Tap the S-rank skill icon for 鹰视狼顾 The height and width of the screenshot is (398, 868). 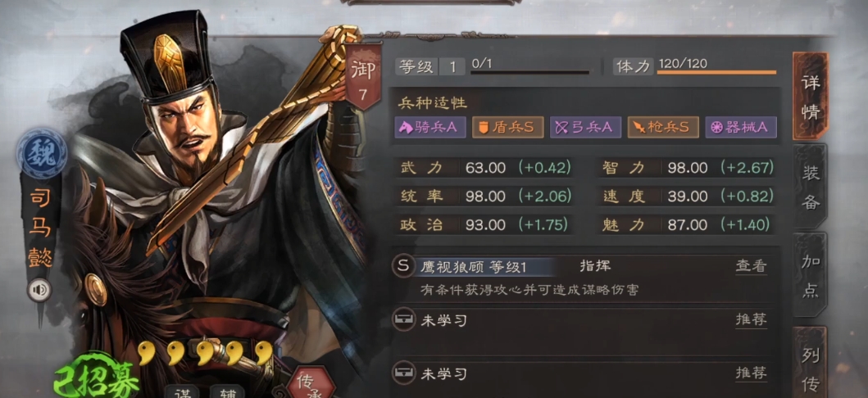point(403,266)
